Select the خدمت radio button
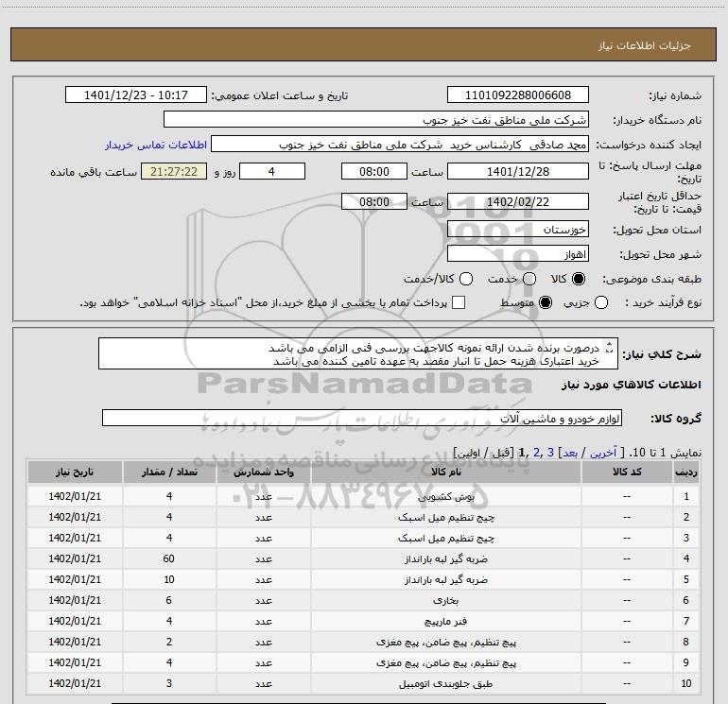The image size is (728, 704). tap(529, 279)
